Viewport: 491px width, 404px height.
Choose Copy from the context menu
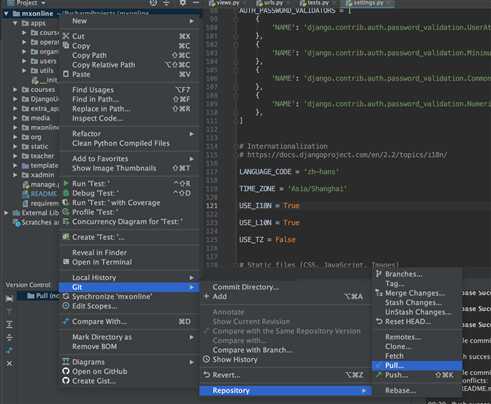[x=130, y=46]
